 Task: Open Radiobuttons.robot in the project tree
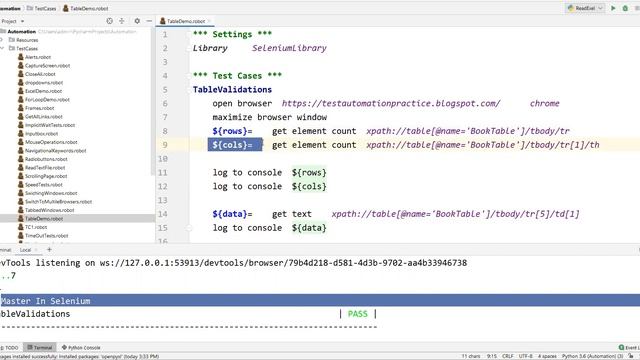tap(46, 159)
